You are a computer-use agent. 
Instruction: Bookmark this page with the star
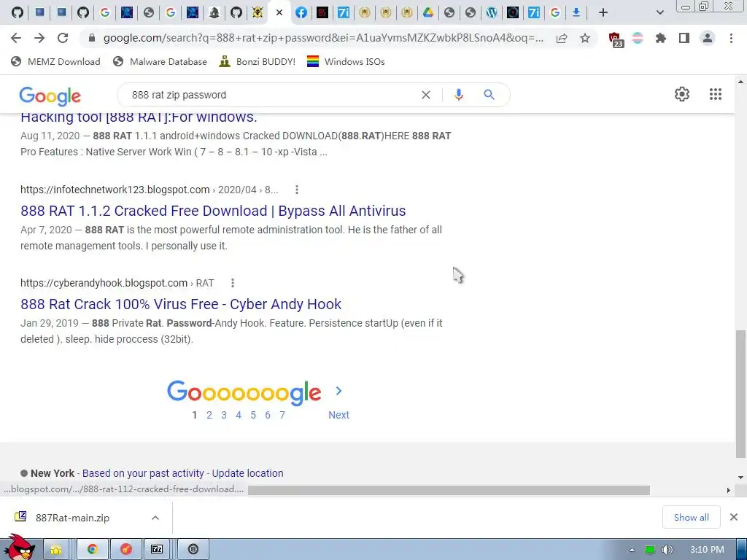point(585,38)
